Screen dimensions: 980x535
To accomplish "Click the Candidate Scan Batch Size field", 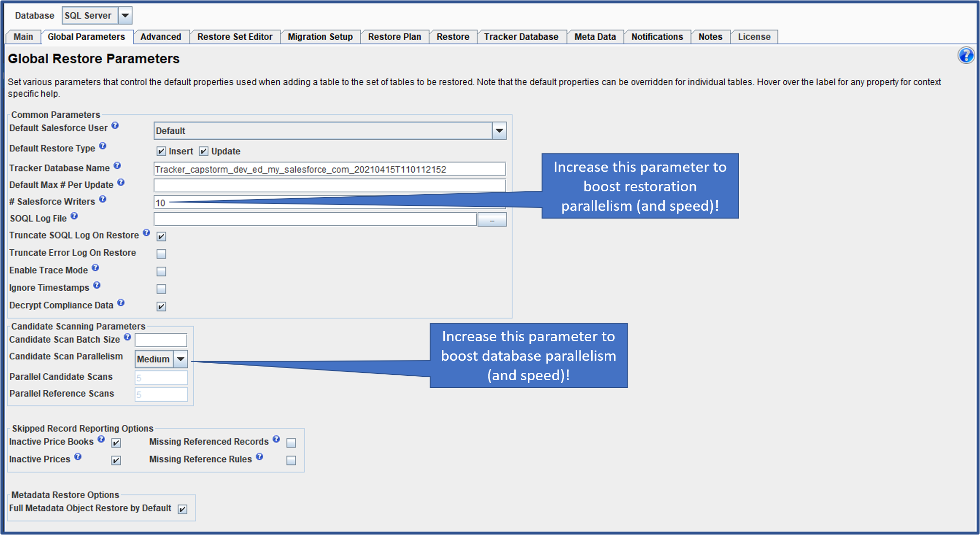I will (x=161, y=340).
